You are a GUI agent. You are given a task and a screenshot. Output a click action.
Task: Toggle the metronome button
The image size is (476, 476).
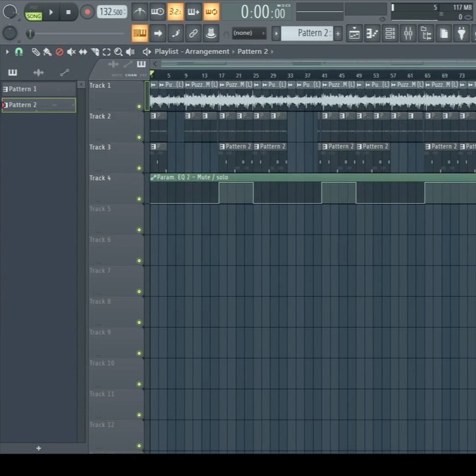(x=139, y=12)
